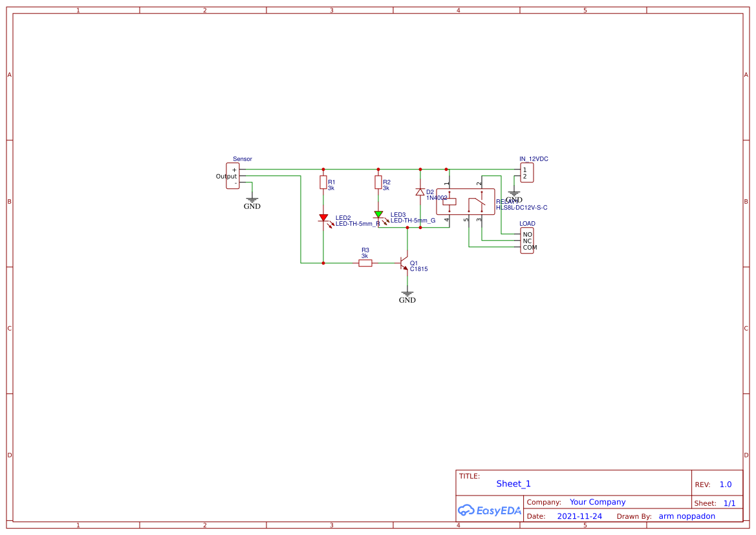Screen dimensions: 756x535
Task: Click the 1N4002 diode value label
Action: coord(437,198)
